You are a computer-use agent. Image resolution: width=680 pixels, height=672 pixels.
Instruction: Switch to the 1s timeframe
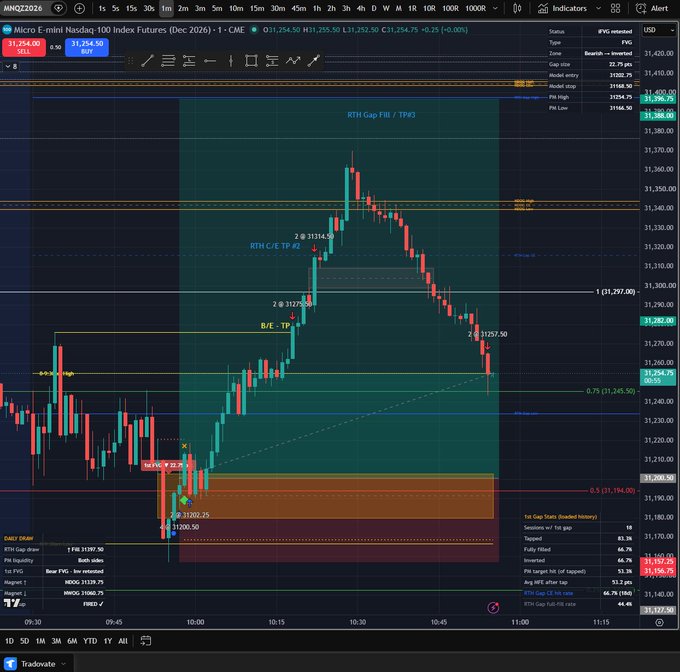click(102, 8)
